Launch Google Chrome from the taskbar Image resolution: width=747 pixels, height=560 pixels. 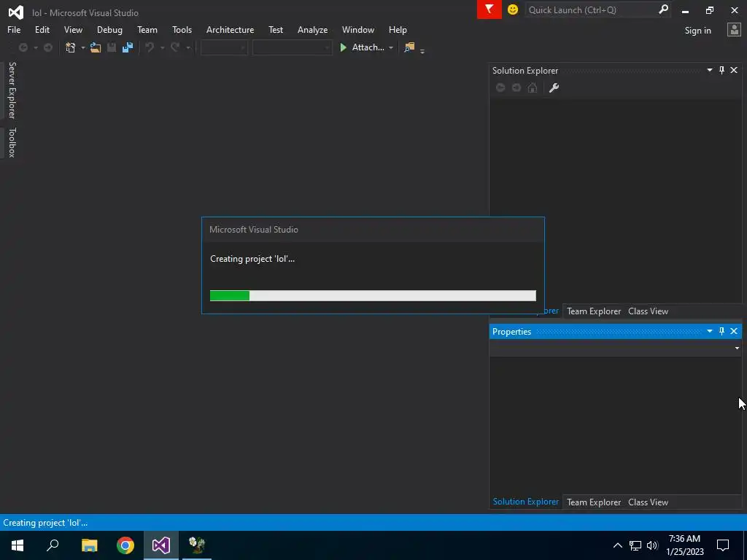coord(125,545)
